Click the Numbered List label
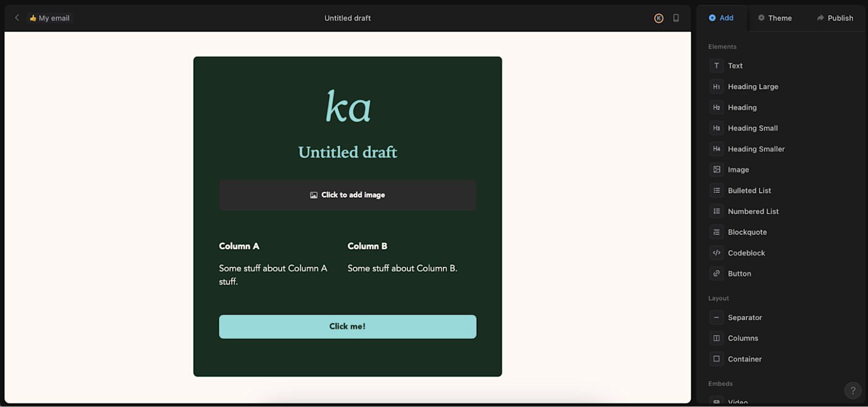868x407 pixels. (753, 212)
